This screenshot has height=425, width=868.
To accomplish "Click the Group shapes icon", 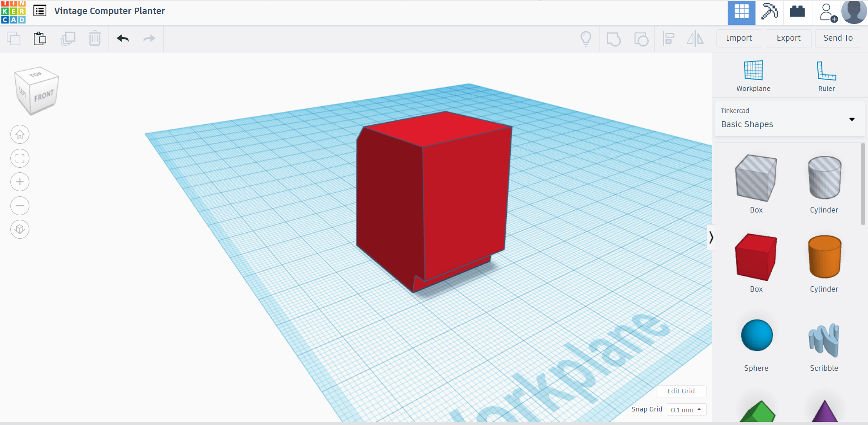I will 613,39.
